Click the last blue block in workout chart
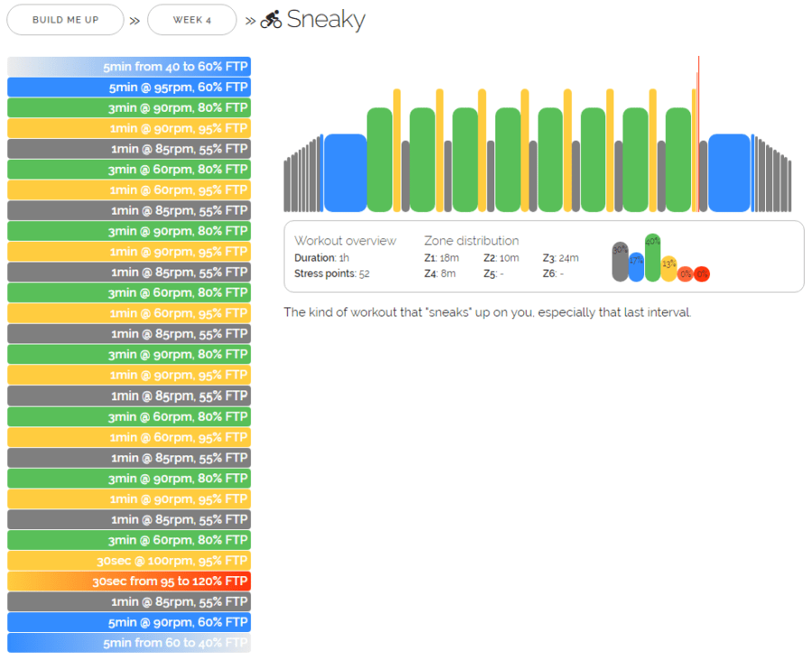This screenshot has height=660, width=812. tap(729, 173)
